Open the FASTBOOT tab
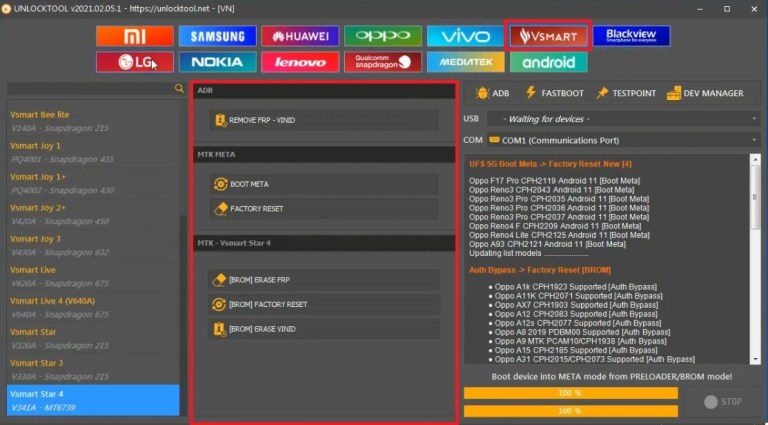 554,93
